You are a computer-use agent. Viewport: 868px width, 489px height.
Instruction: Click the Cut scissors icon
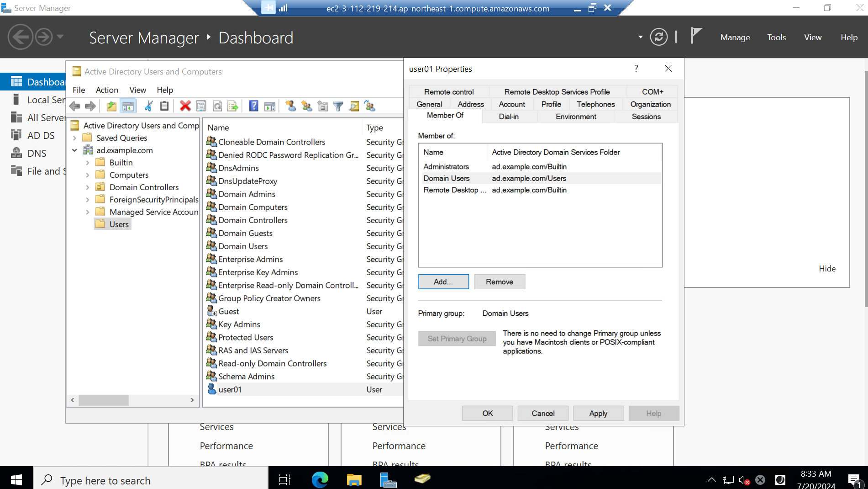click(x=148, y=106)
